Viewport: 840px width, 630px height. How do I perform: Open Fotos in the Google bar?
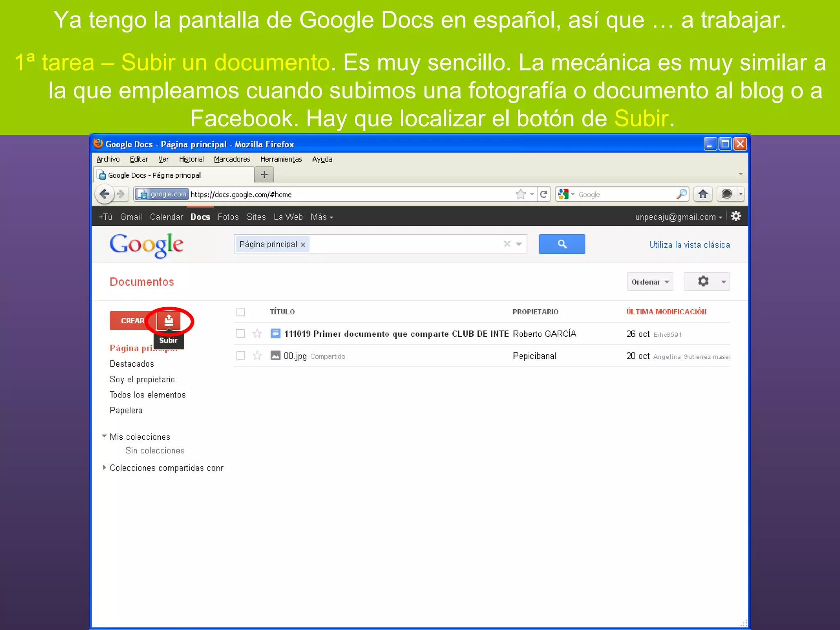pyautogui.click(x=228, y=217)
